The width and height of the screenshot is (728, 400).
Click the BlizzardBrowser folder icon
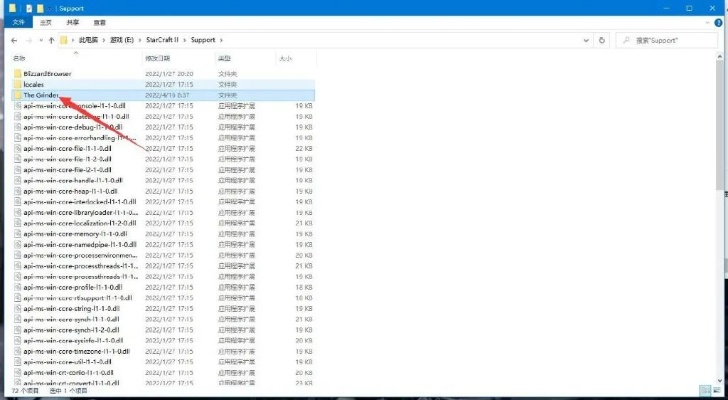[x=17, y=74]
